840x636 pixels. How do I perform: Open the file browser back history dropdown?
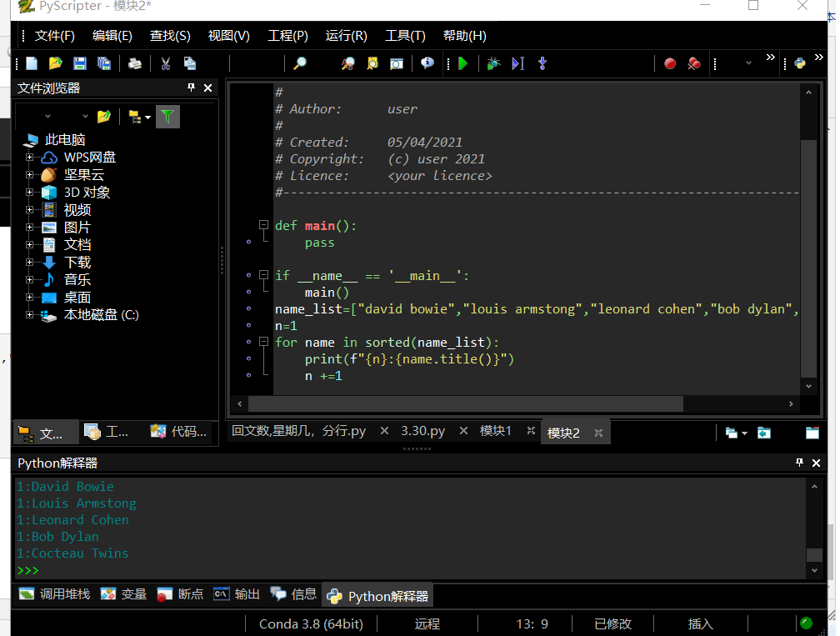47,116
